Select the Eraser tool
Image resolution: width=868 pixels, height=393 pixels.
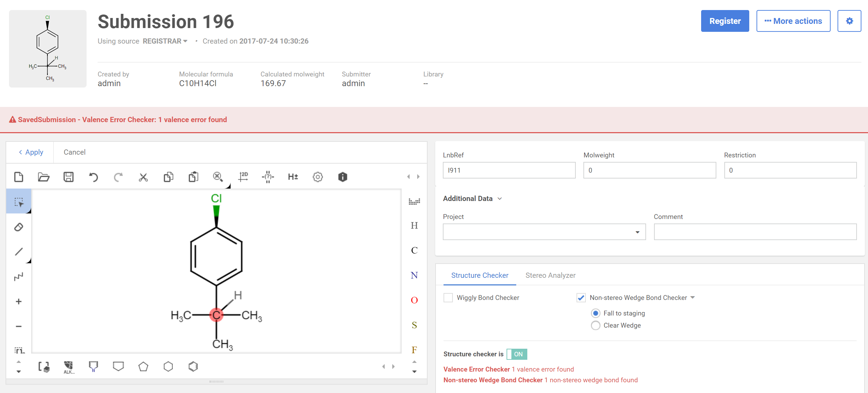pos(19,227)
